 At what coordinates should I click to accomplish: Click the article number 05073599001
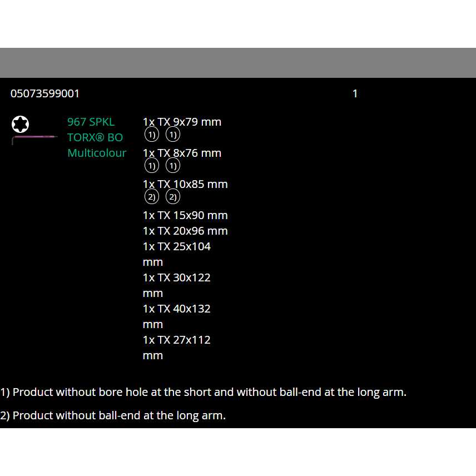(45, 93)
